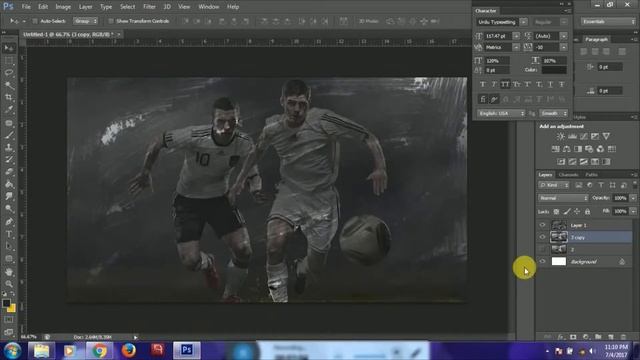Screen dimensions: 640x360
Task: Toggle Show Transform Controls checkbox
Action: click(x=111, y=21)
